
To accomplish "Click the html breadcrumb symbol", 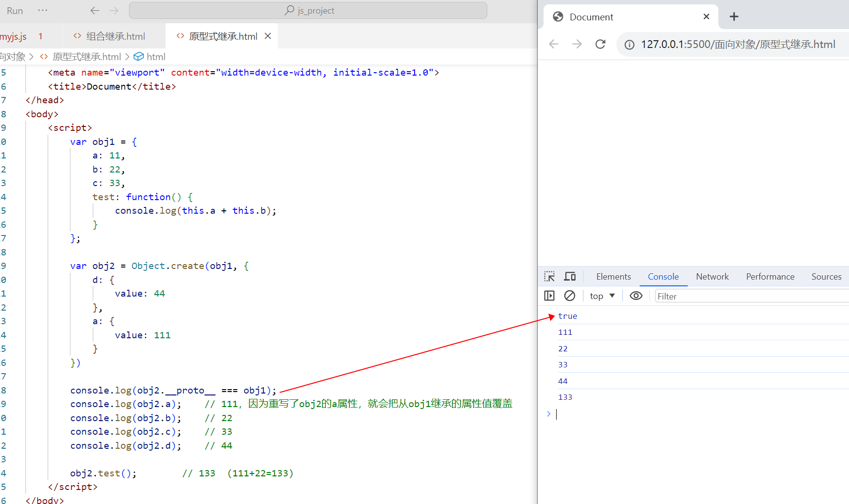I will pyautogui.click(x=150, y=57).
